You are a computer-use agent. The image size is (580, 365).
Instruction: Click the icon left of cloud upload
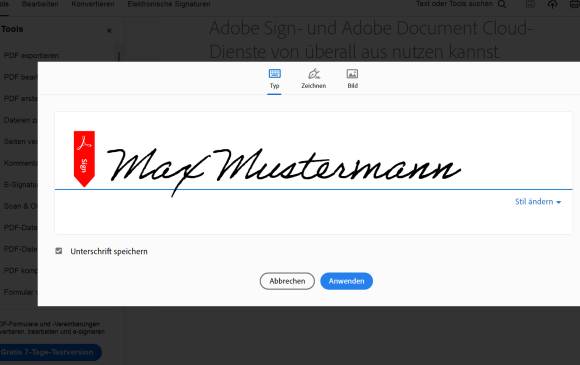(x=530, y=4)
